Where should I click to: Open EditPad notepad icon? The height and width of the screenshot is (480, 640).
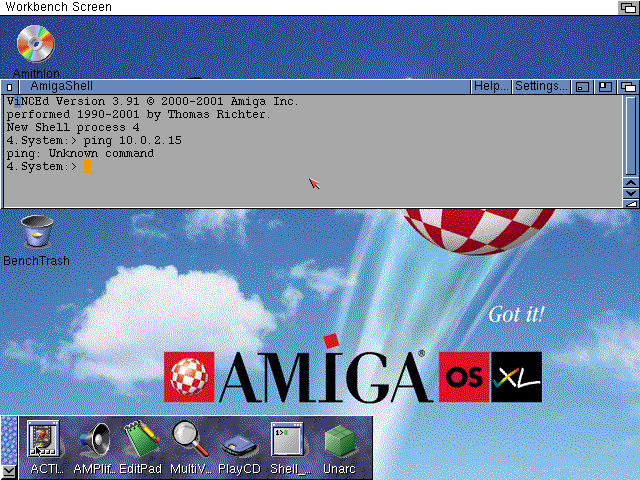pos(141,439)
